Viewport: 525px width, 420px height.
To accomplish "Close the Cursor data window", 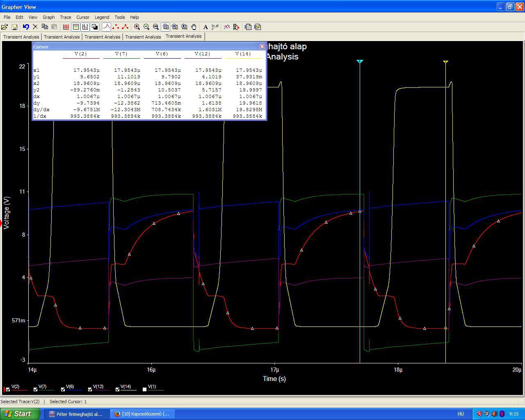I will (262, 47).
